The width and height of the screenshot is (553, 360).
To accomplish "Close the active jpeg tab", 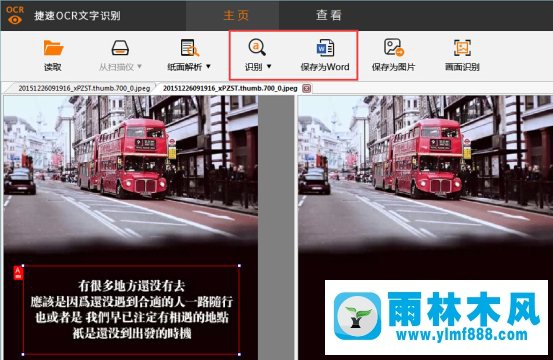I will 307,88.
